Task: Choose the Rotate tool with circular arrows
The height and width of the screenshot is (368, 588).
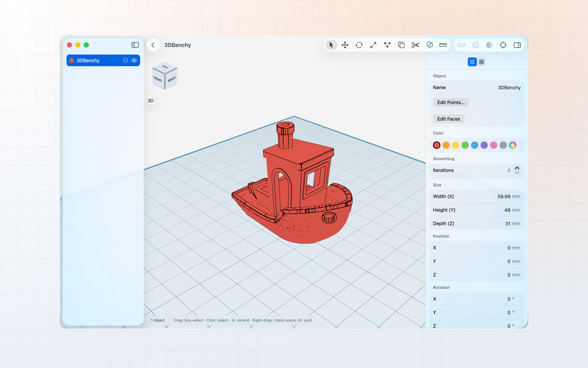Action: [x=359, y=45]
